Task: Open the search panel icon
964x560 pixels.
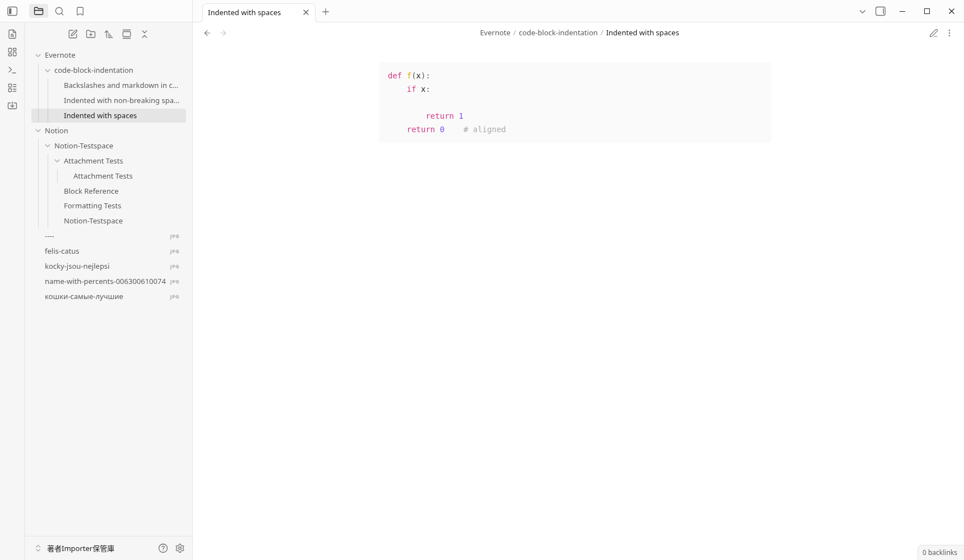Action: [59, 11]
